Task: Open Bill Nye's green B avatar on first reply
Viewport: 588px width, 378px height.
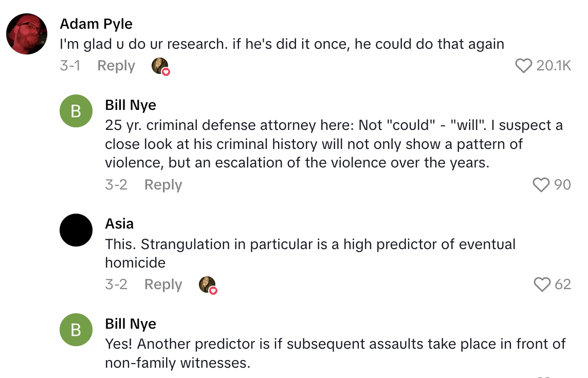Action: tap(76, 111)
